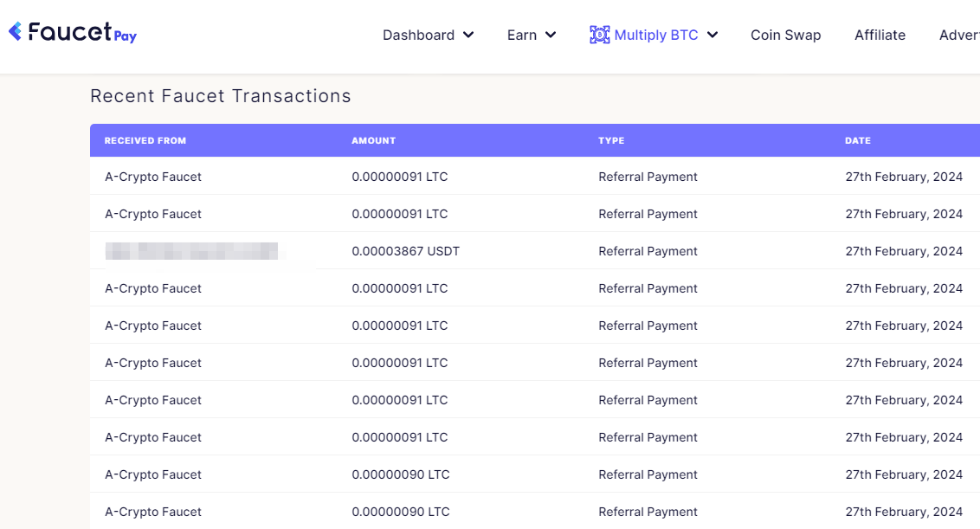The height and width of the screenshot is (529, 980).
Task: Go to the Affiliate page
Action: (x=880, y=35)
